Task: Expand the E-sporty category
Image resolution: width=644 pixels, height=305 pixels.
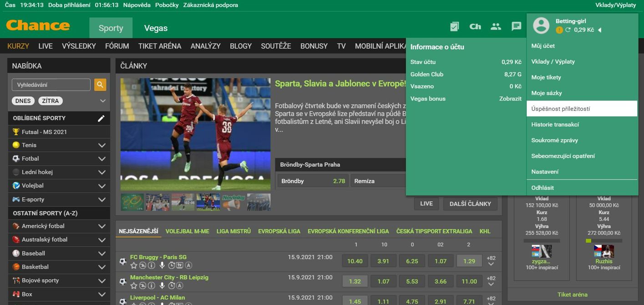Action: click(x=102, y=200)
